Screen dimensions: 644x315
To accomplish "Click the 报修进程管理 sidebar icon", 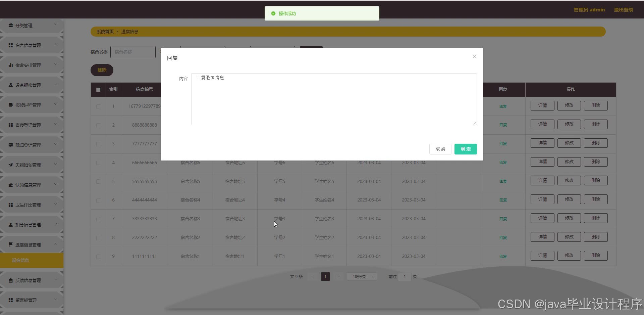I will pos(11,105).
